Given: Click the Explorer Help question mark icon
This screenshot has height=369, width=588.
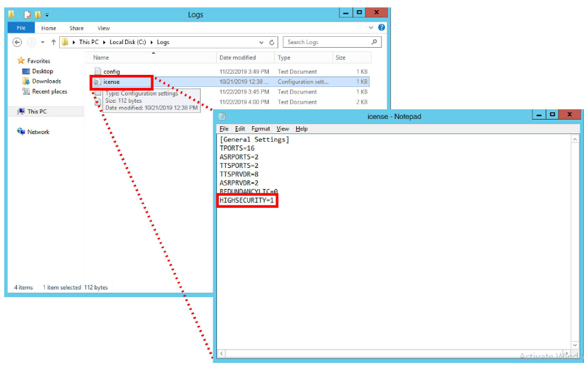Looking at the screenshot, I should coord(381,27).
